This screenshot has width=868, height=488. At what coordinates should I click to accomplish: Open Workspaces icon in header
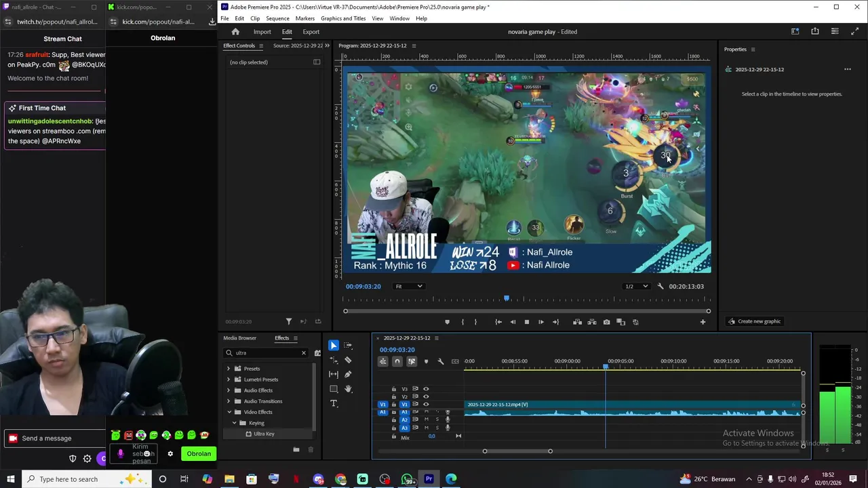click(x=795, y=31)
